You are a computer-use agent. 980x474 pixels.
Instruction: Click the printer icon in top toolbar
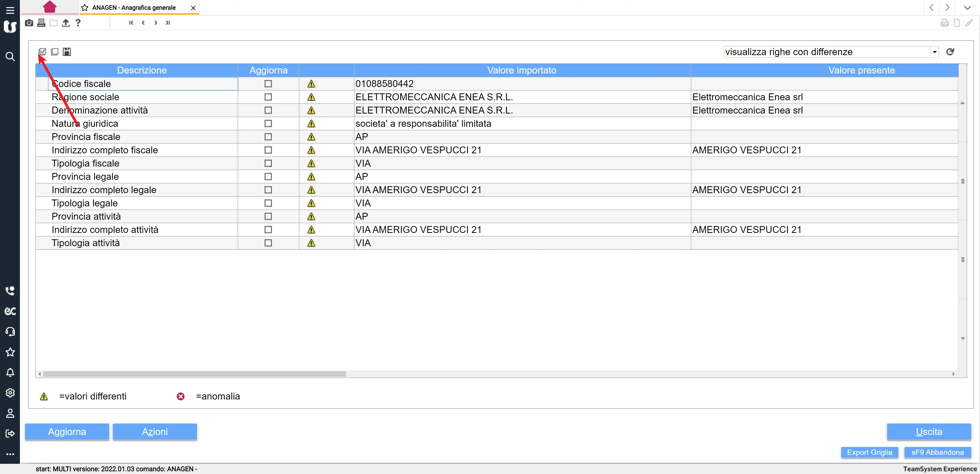[41, 23]
